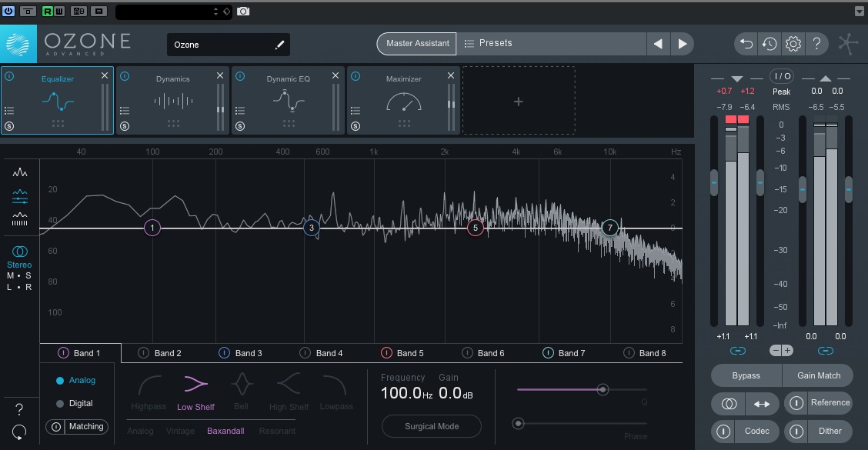Select EQ node 7 on the graph
The width and height of the screenshot is (868, 450).
pos(610,228)
